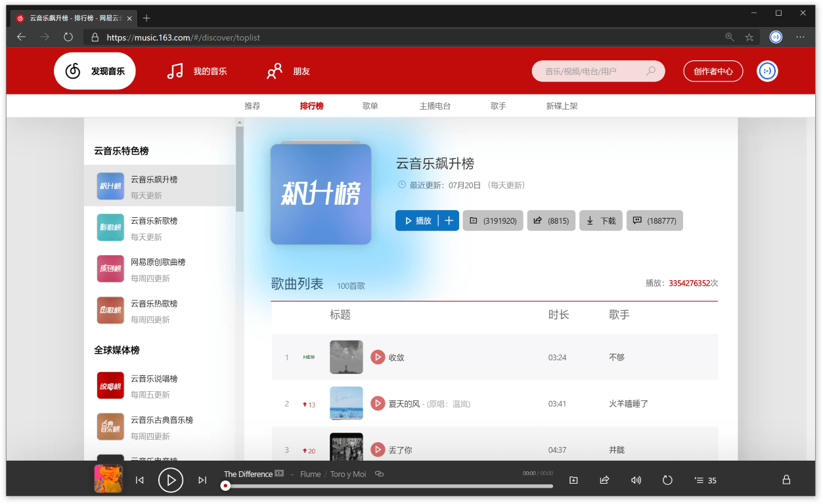823x504 pixels.
Task: Select 云音乐说唱榜 in the sidebar
Action: pos(160,386)
